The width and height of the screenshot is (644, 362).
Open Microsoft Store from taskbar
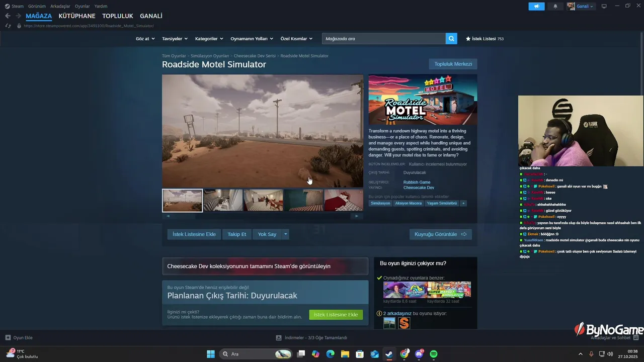tap(360, 354)
